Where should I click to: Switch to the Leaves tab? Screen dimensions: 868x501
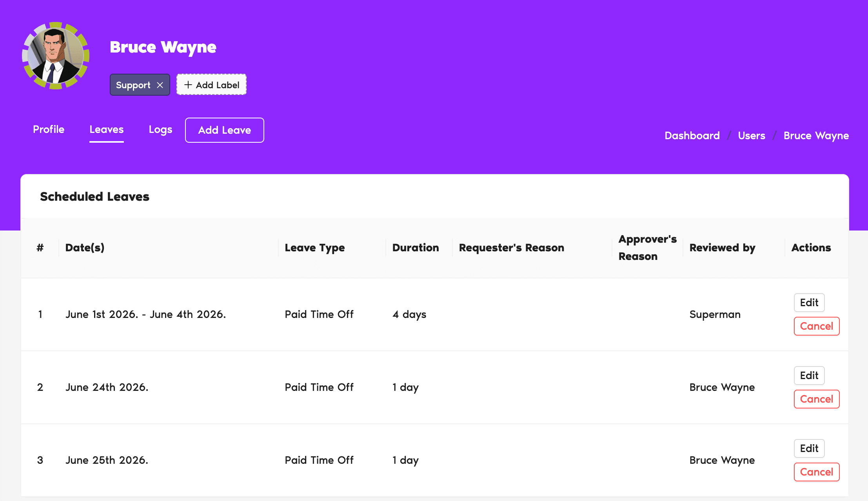(106, 129)
